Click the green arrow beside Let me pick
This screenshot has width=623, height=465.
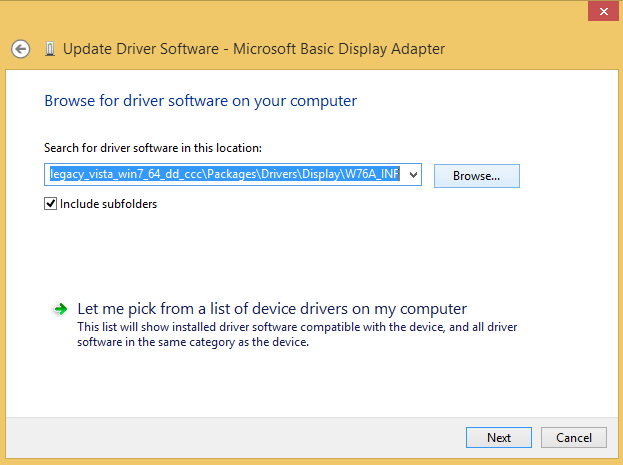[x=61, y=310]
